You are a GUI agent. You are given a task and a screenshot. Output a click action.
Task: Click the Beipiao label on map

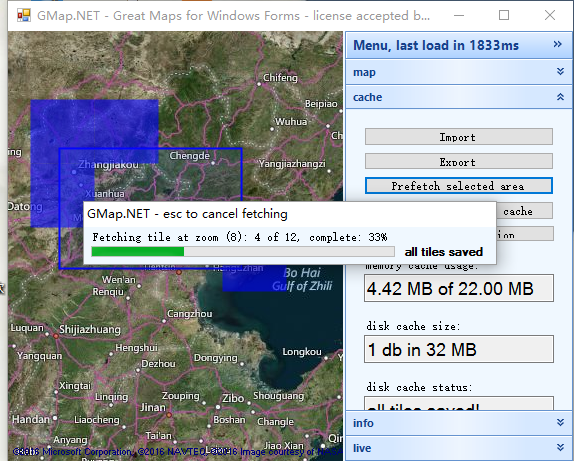(321, 104)
